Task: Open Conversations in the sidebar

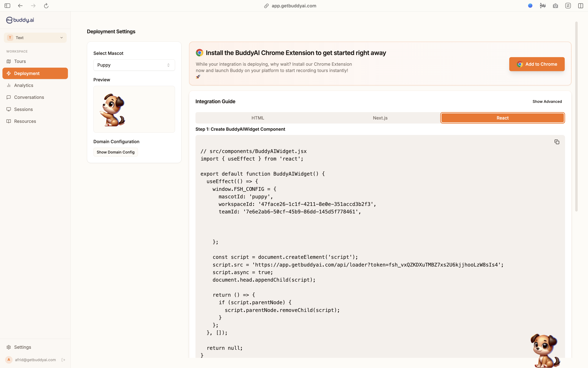Action: click(x=35, y=97)
